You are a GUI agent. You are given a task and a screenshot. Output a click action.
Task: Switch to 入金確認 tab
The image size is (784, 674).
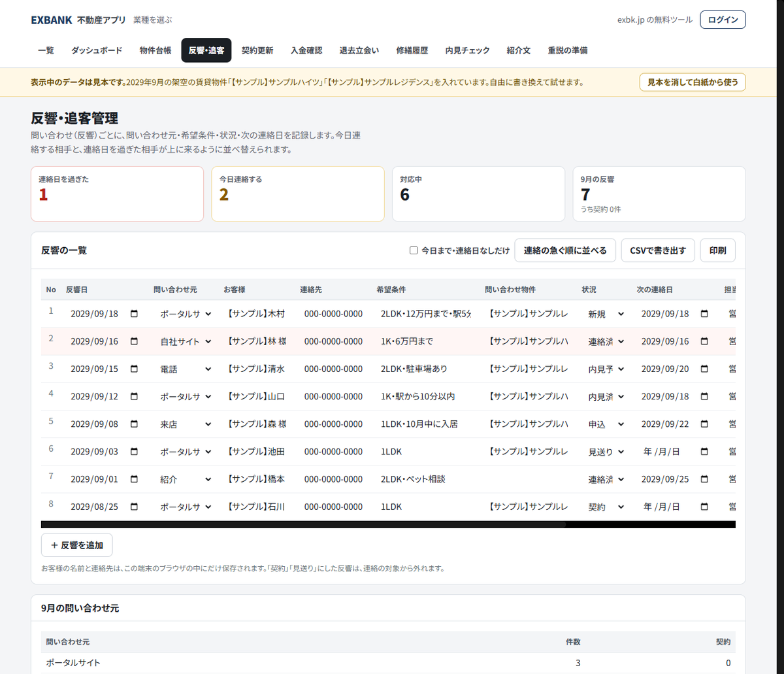pos(306,50)
